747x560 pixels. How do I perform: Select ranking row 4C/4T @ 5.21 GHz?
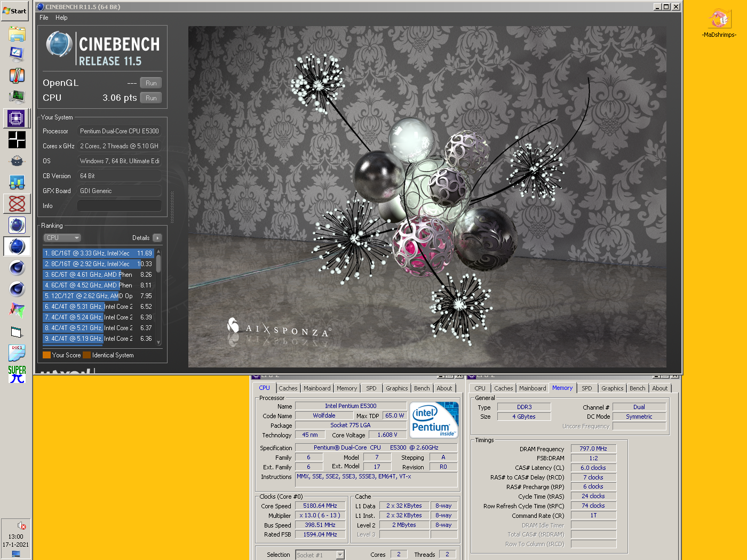pyautogui.click(x=98, y=328)
